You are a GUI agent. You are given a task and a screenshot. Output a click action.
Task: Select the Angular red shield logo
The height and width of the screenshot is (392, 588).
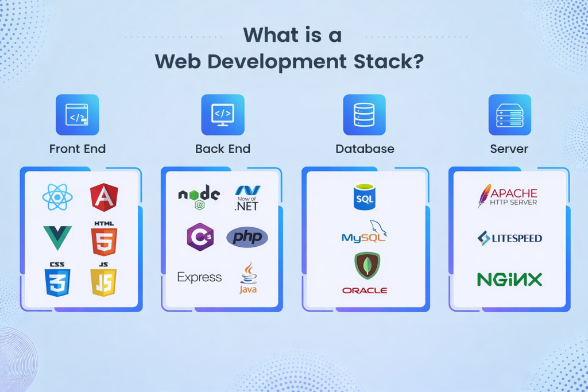104,197
